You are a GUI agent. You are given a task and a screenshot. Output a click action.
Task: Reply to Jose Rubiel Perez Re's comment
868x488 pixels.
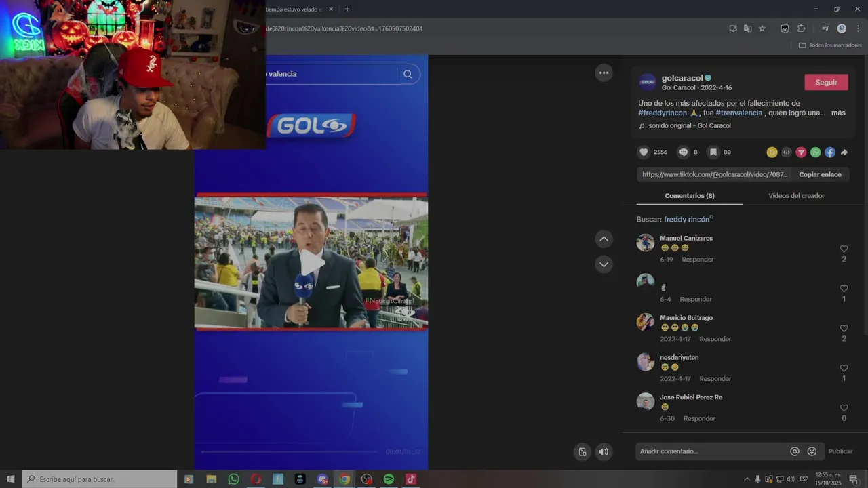pos(699,419)
